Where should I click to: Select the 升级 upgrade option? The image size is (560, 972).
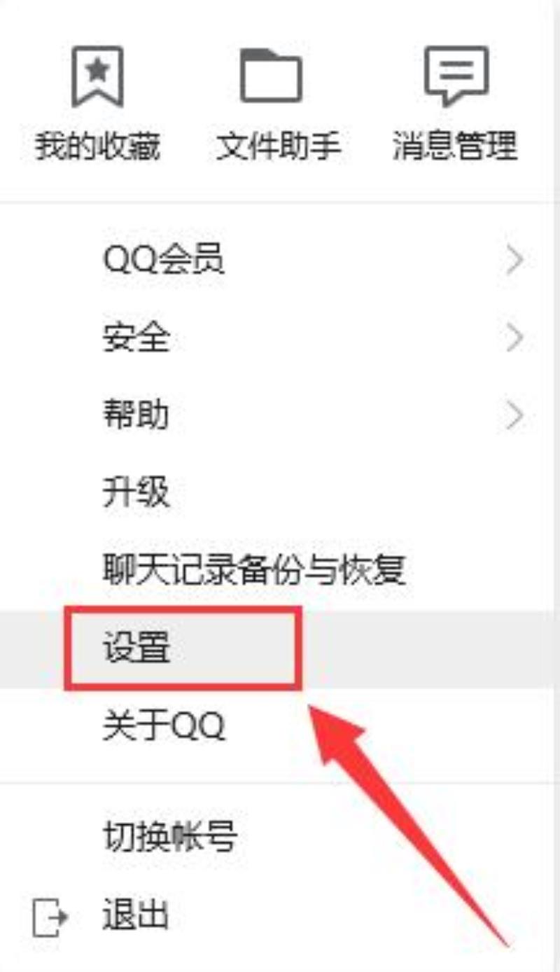click(x=136, y=493)
